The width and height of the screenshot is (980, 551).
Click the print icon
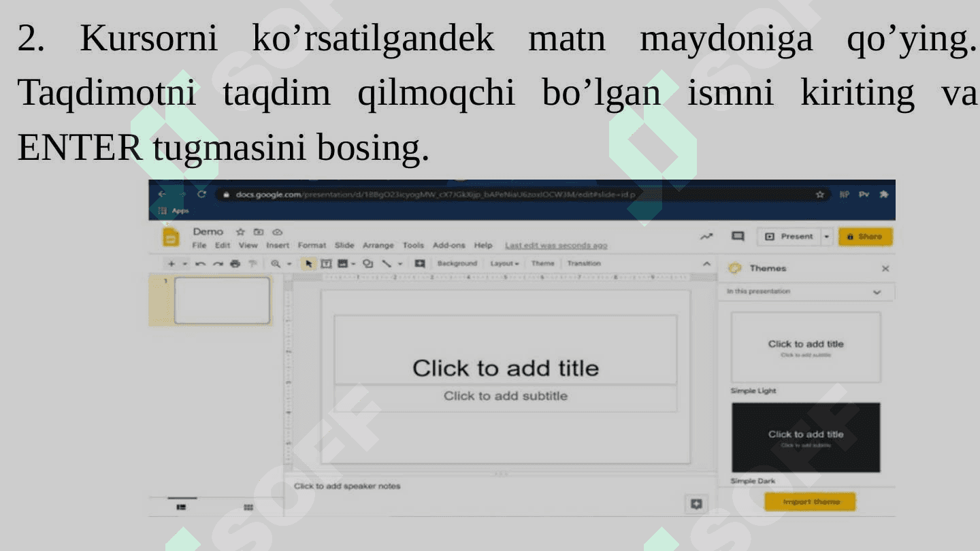click(x=235, y=264)
